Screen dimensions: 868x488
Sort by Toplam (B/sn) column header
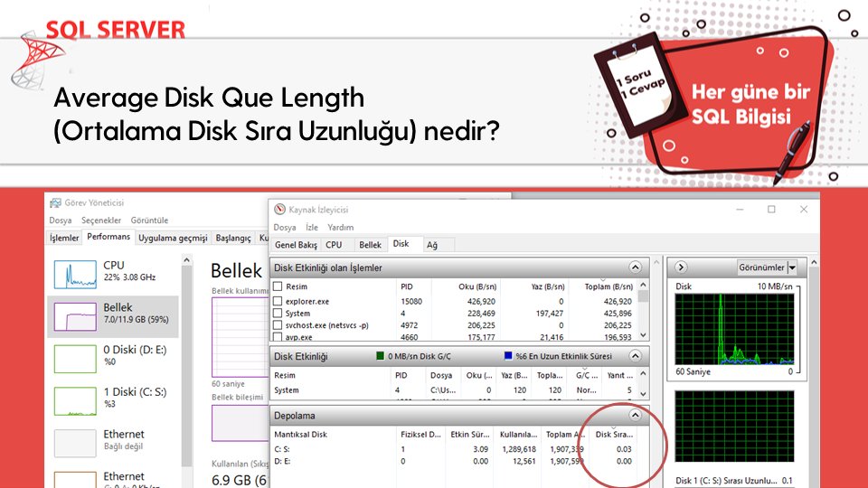pyautogui.click(x=603, y=286)
